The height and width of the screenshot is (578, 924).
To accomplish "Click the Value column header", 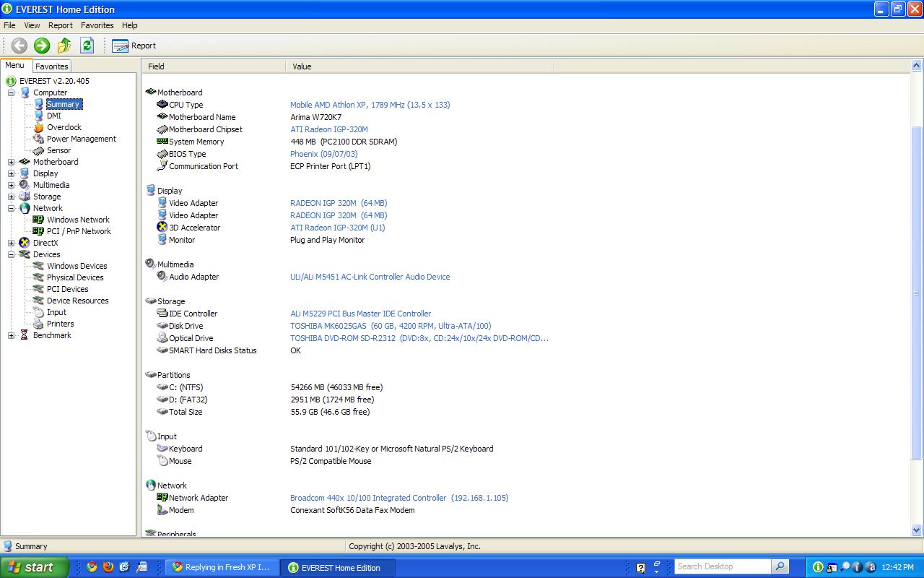I will tap(420, 66).
